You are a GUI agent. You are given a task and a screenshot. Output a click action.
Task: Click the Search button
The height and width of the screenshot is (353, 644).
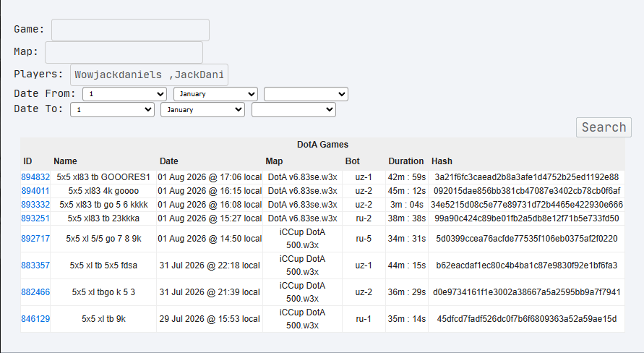(604, 127)
